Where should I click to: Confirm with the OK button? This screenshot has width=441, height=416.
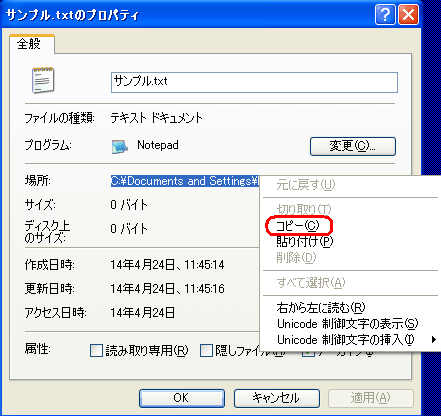pos(182,398)
